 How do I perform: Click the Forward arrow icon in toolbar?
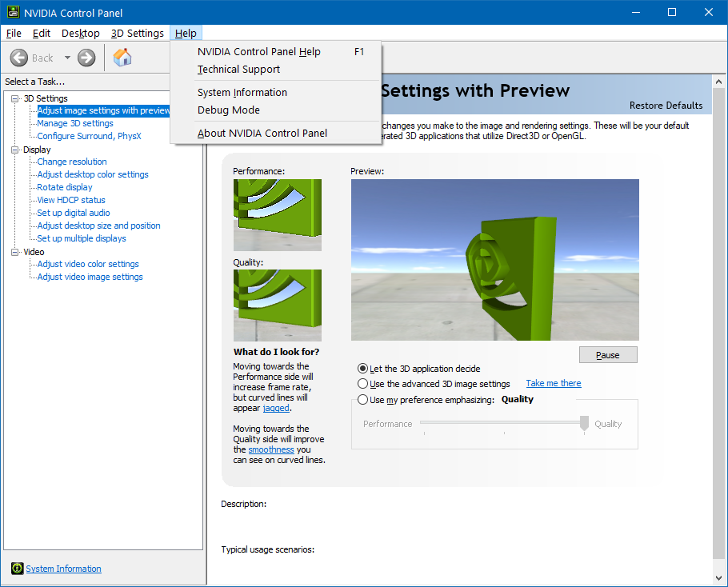pyautogui.click(x=86, y=58)
